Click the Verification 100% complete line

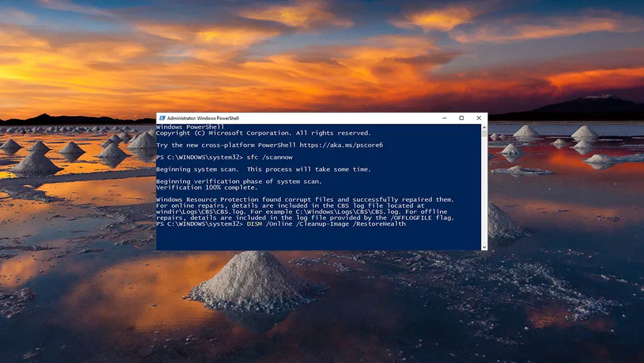(207, 188)
